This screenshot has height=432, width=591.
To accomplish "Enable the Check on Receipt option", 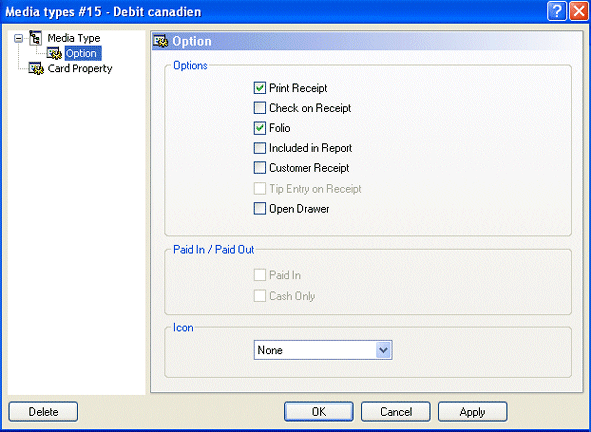I will coord(260,108).
